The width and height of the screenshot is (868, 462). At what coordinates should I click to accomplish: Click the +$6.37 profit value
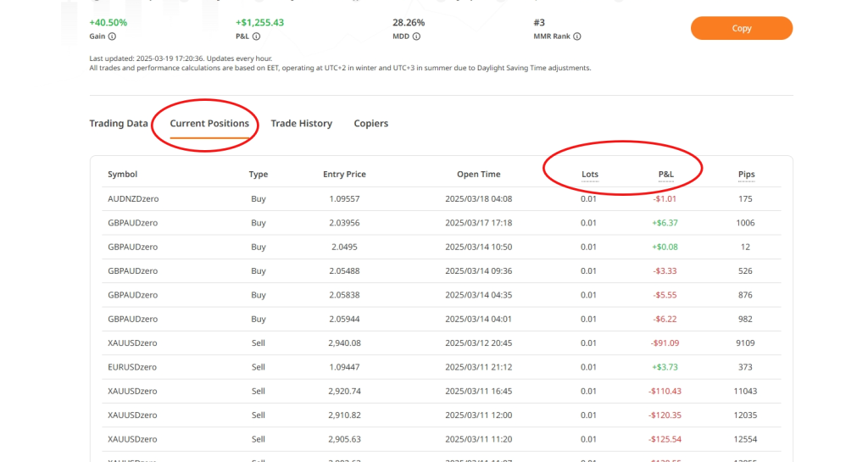[x=665, y=223]
